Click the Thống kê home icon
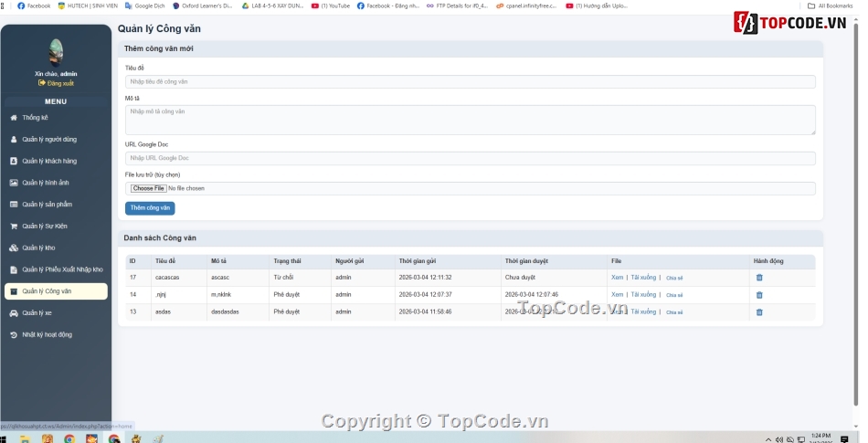The height and width of the screenshot is (443, 868). 14,118
